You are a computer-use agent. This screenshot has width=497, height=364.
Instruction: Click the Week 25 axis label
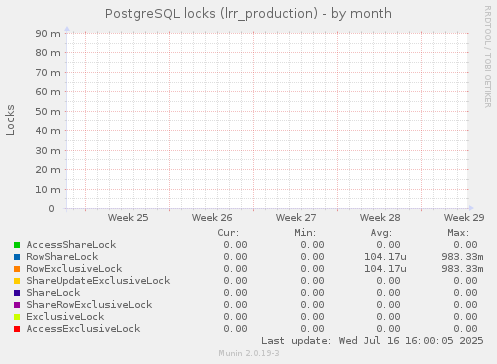[128, 218]
